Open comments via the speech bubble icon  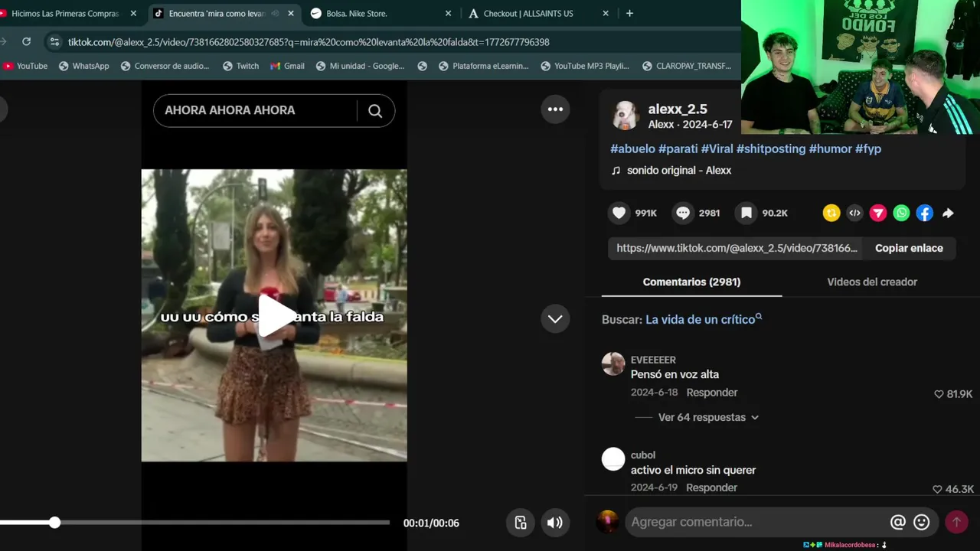(x=683, y=213)
